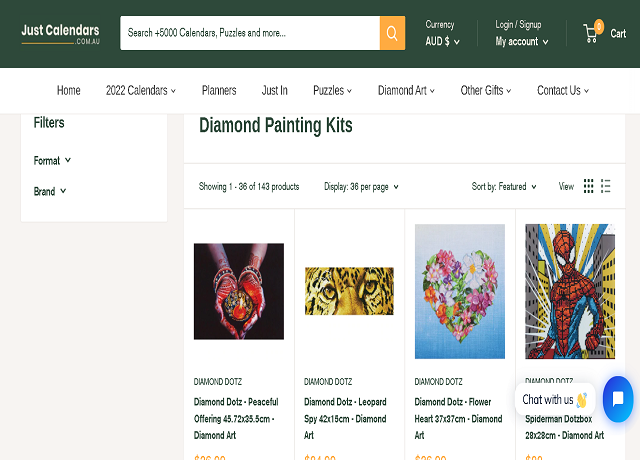
Task: Open the AUD $ currency dropdown
Action: 442,42
